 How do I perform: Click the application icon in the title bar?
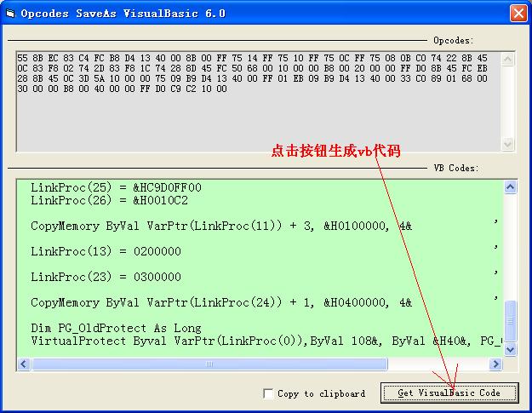(x=10, y=13)
